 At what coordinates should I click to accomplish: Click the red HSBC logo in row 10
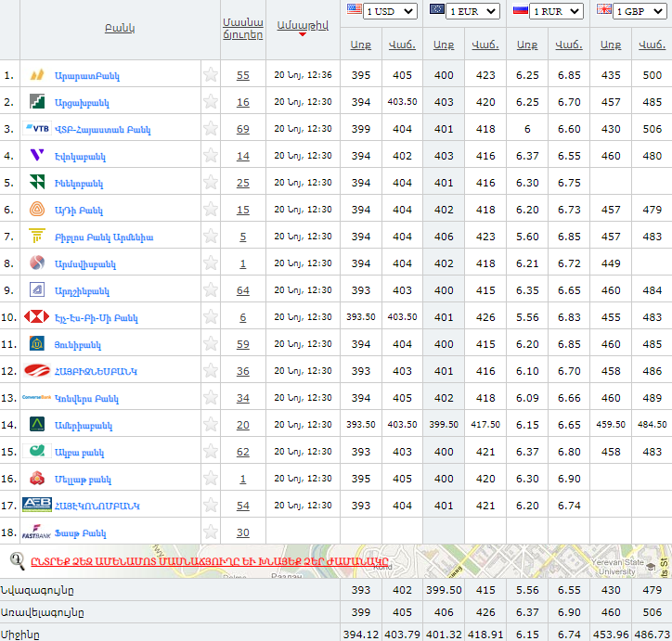click(37, 316)
